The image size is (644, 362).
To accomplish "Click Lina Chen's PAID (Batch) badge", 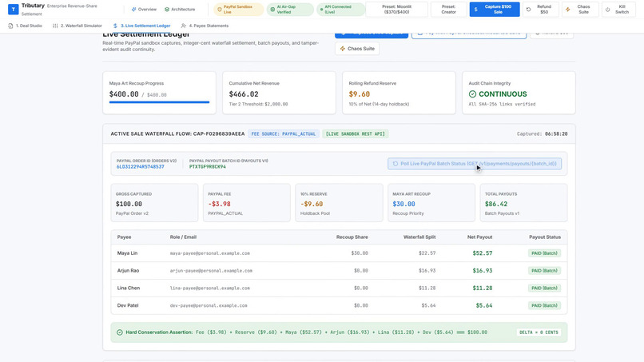I will click(x=544, y=288).
